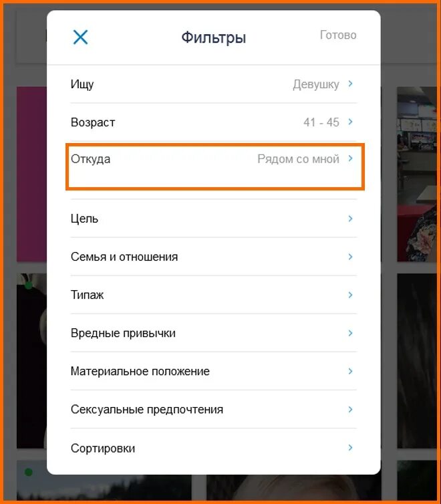Open Семья и отношения filter
Screen dimensions: 441x504
(x=214, y=257)
